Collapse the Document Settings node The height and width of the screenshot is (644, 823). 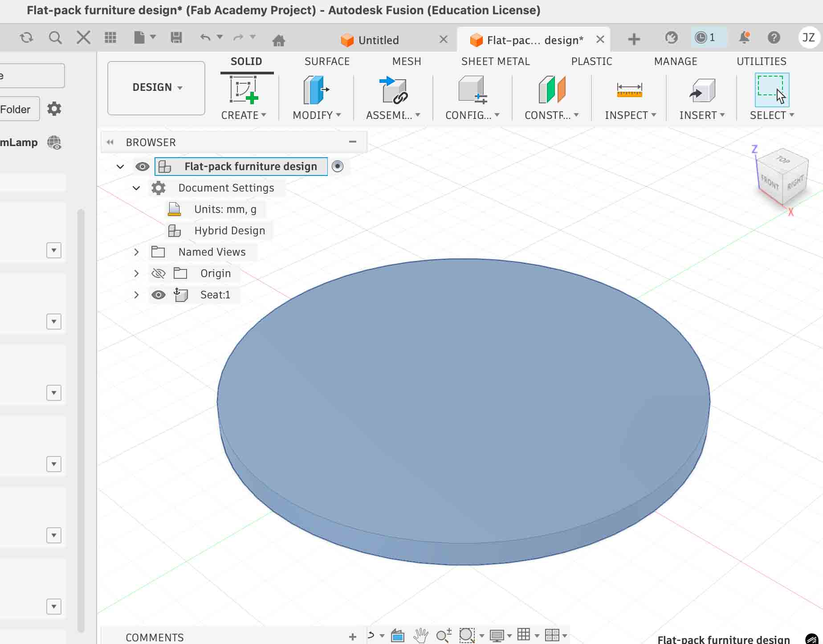136,188
